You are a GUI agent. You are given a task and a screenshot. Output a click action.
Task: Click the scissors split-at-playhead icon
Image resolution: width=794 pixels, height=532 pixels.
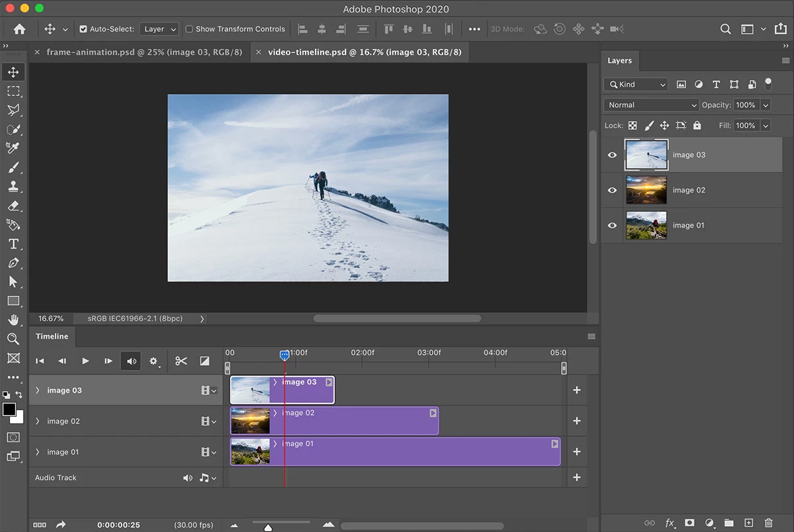181,361
